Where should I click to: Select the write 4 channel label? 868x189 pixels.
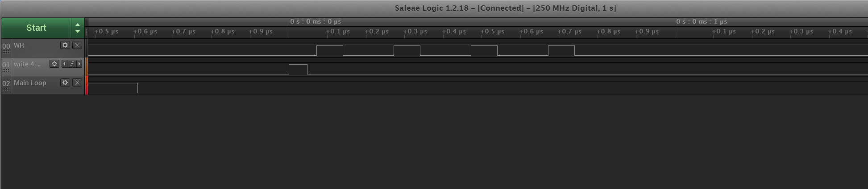(27, 64)
